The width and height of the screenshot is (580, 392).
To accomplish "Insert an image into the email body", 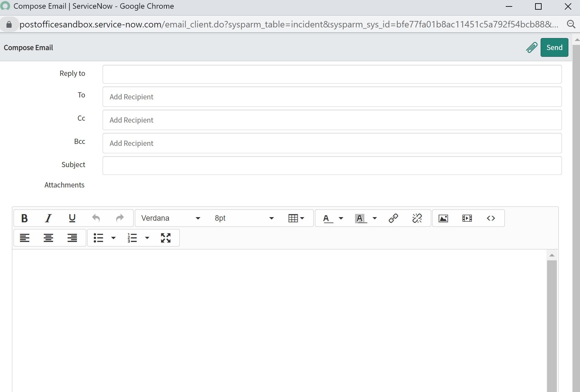I will tap(444, 218).
